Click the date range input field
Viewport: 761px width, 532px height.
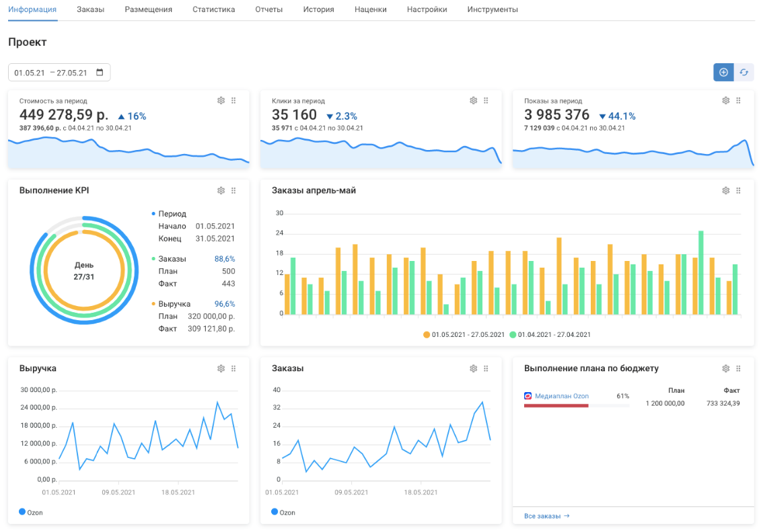point(54,73)
